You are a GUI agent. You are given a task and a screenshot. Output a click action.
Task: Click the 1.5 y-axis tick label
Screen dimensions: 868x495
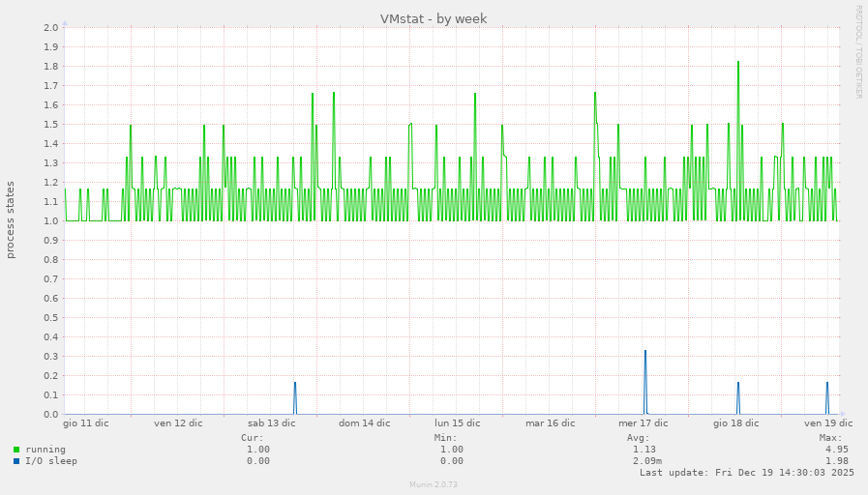[x=51, y=125]
